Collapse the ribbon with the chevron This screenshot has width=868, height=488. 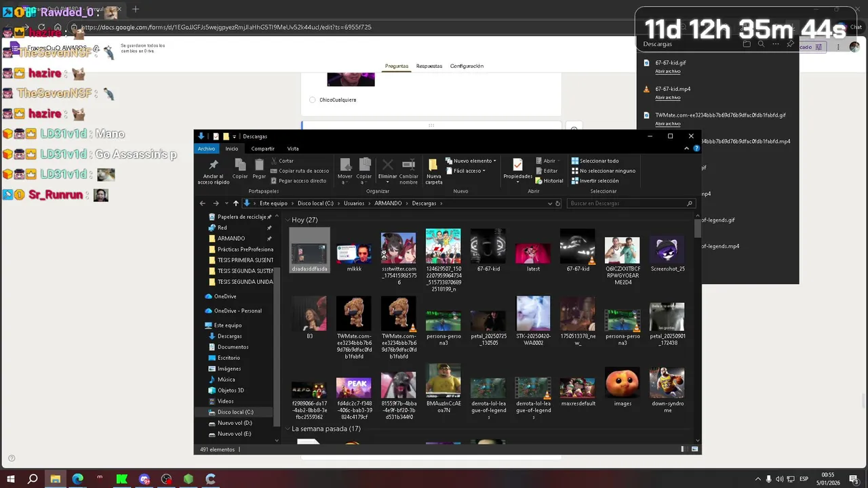point(688,148)
